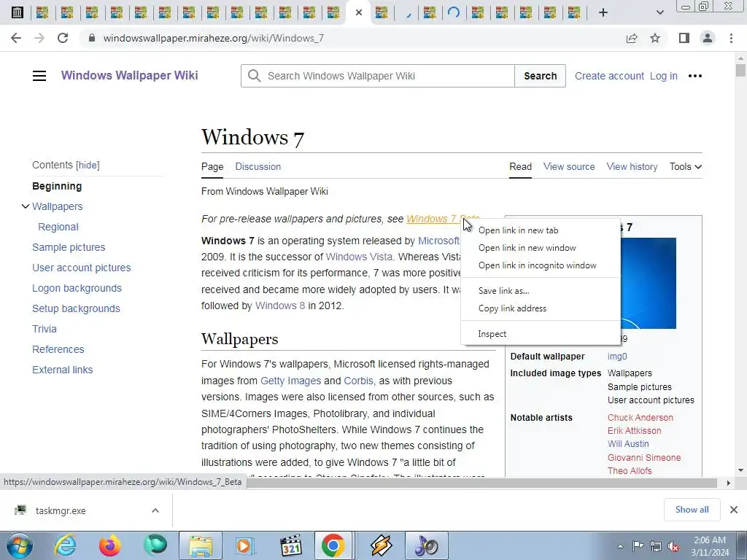The width and height of the screenshot is (747, 560).
Task: Open the Windows Vista article link
Action: (359, 257)
